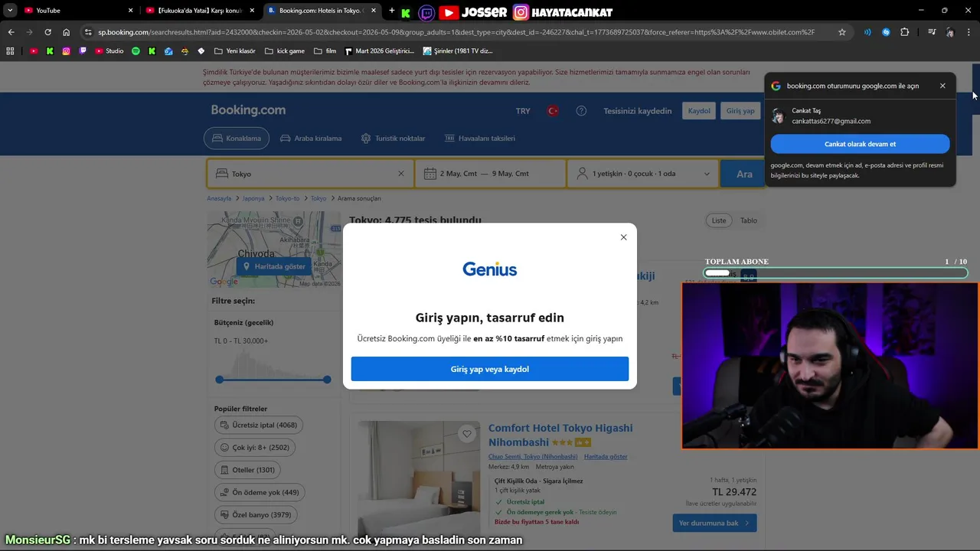Viewport: 980px width, 551px height.
Task: Open the tab search dropdown arrow
Action: (10, 11)
